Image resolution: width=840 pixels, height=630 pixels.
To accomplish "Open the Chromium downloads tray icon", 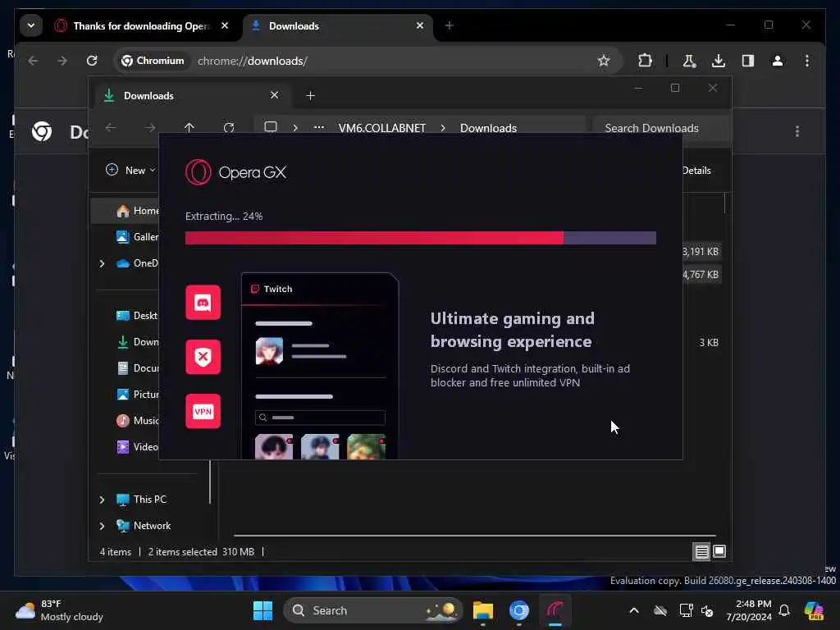I will tap(719, 61).
